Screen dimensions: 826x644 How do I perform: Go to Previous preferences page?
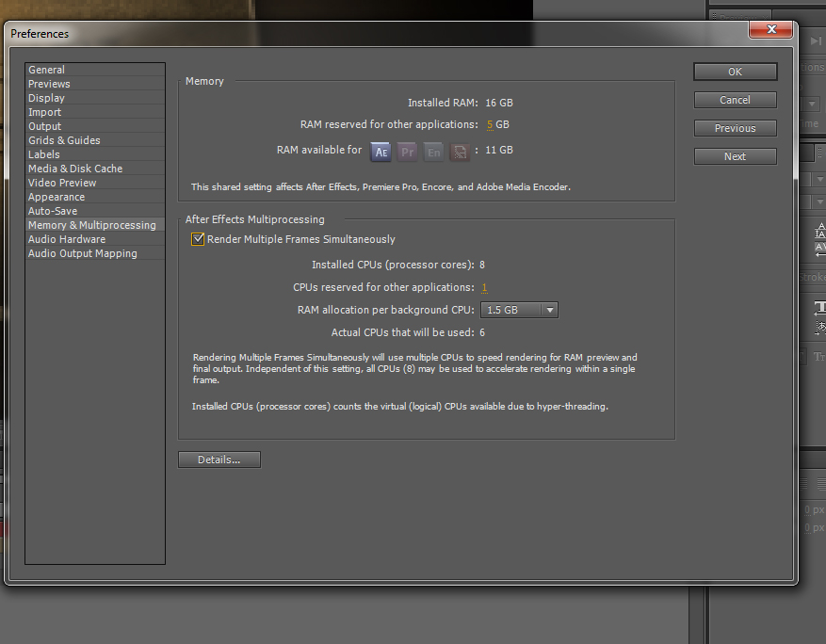[x=735, y=128]
